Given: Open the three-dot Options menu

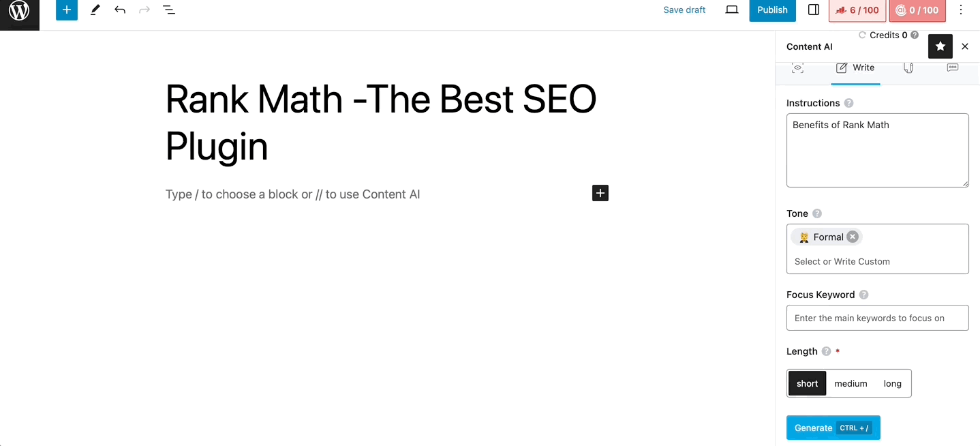Looking at the screenshot, I should [x=961, y=10].
